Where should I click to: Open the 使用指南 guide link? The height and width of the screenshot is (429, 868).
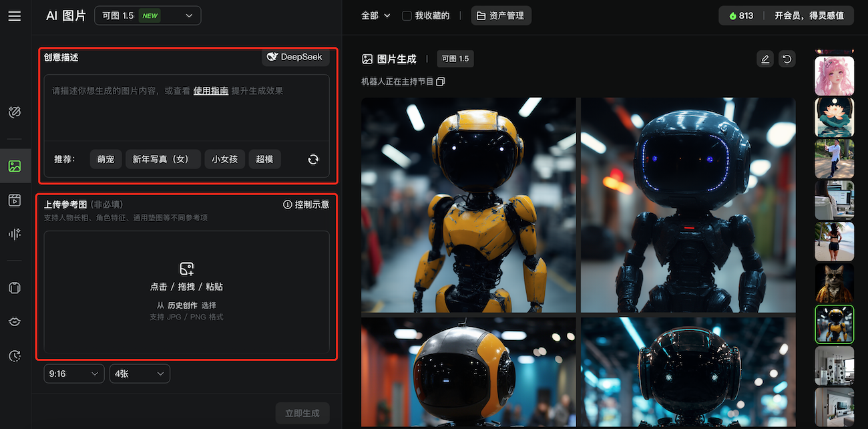211,90
